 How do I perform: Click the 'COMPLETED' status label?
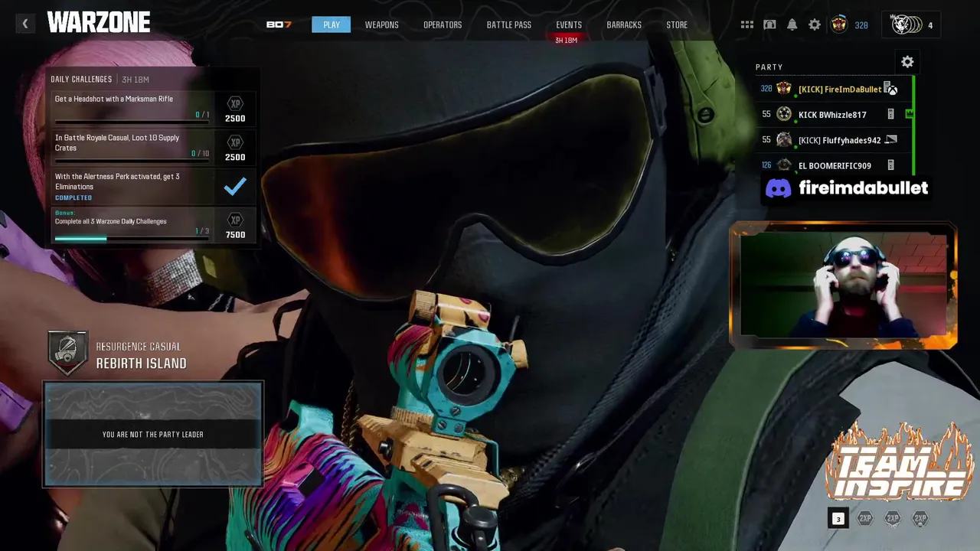pyautogui.click(x=73, y=197)
